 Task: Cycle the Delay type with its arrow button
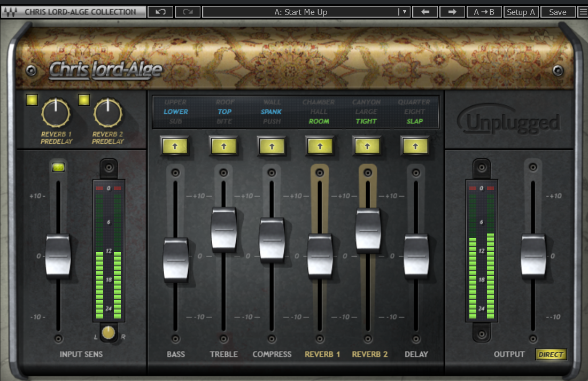[x=415, y=146]
